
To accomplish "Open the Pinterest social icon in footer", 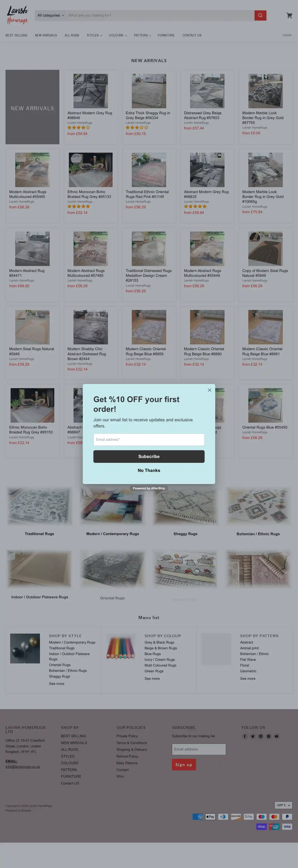I will pos(261,736).
